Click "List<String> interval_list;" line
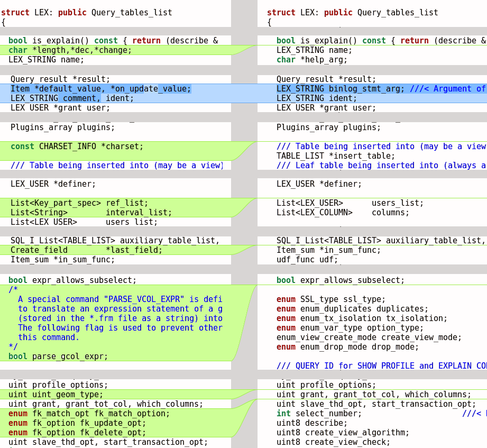 point(91,213)
